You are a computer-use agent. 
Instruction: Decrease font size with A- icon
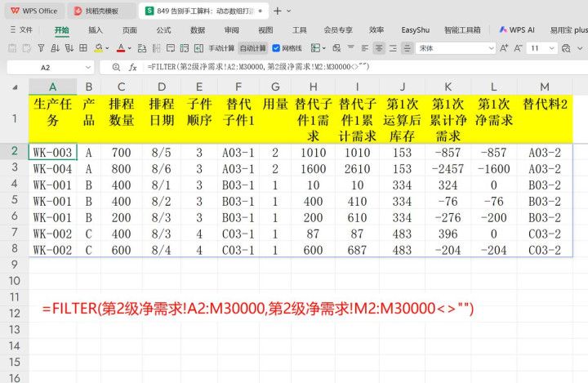click(518, 48)
